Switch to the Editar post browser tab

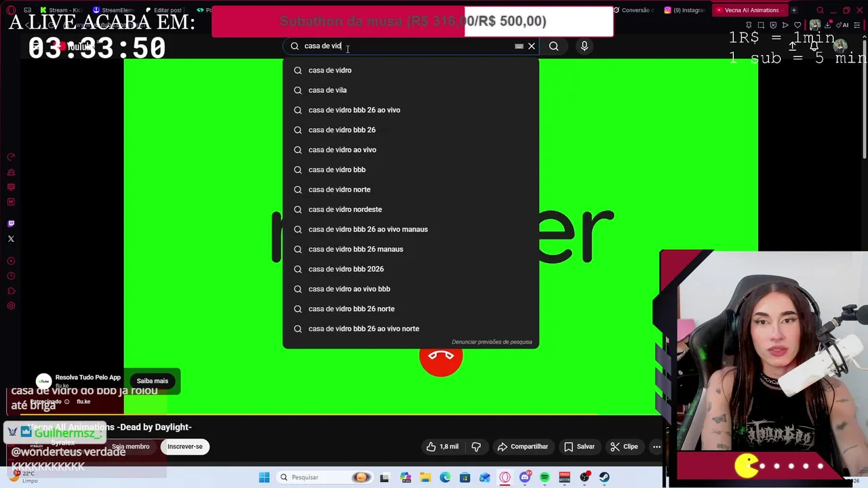coord(165,10)
